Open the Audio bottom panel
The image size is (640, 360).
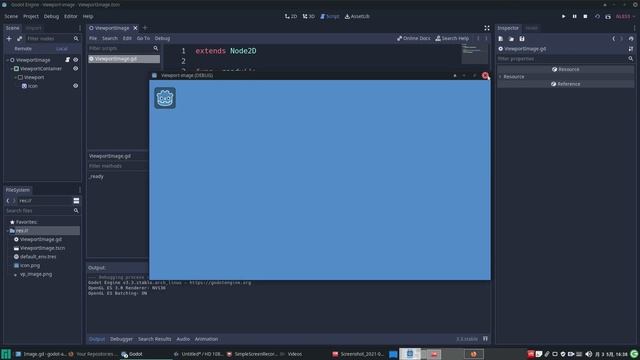(183, 339)
